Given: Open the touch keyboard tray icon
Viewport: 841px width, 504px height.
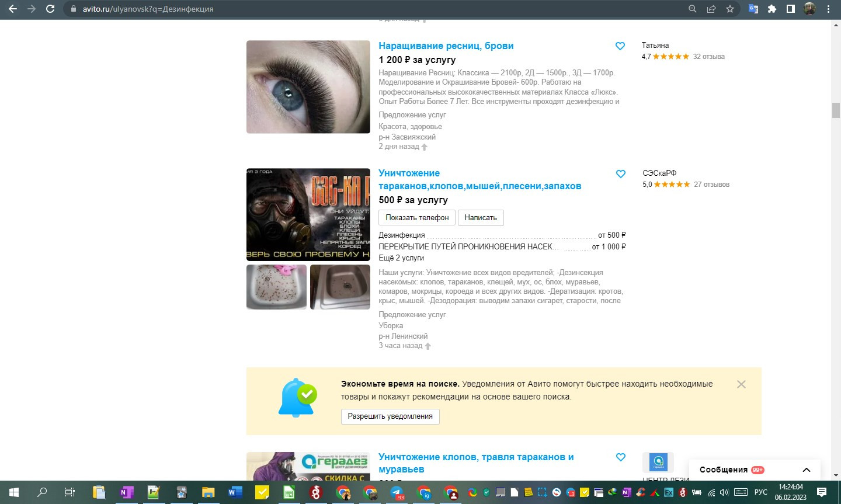Looking at the screenshot, I should (741, 492).
